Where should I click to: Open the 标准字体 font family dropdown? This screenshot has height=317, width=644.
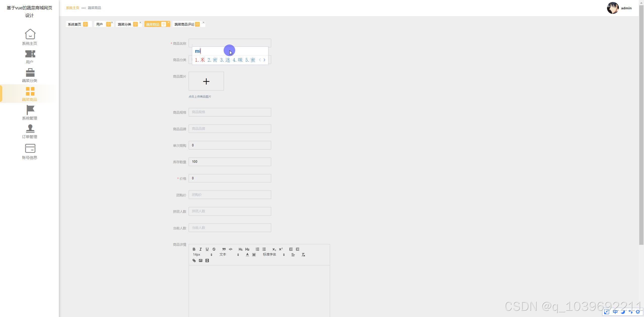(273, 255)
